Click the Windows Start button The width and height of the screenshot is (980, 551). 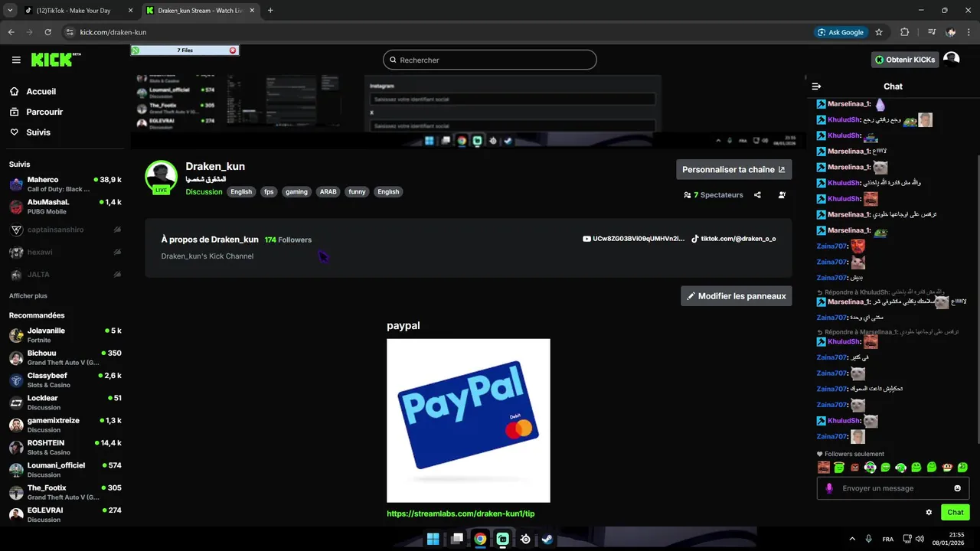(433, 539)
